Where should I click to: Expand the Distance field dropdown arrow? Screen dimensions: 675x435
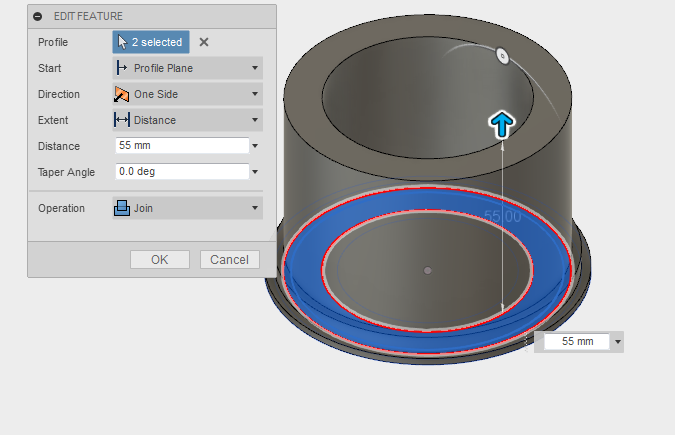click(255, 146)
